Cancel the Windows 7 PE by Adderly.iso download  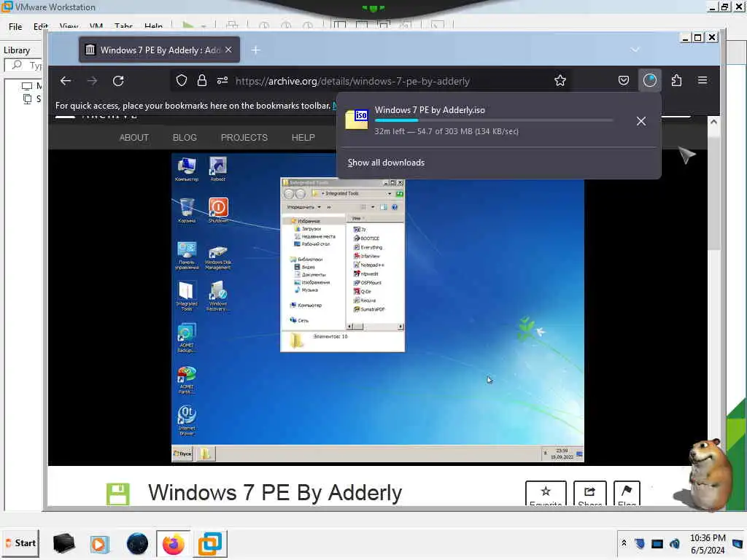641,122
